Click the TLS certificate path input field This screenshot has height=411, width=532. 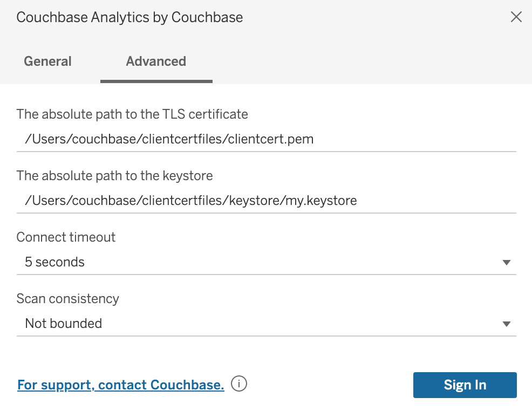coord(267,139)
